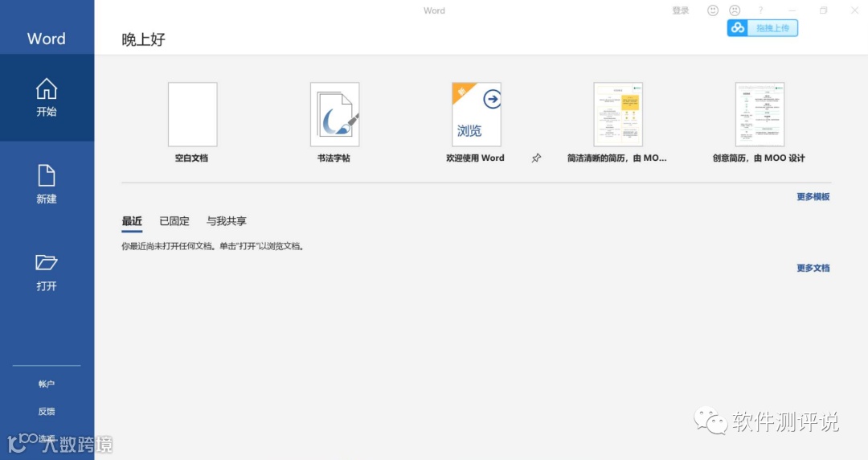Viewport: 868px width, 460px height.
Task: Restore down the Word window
Action: pos(824,10)
